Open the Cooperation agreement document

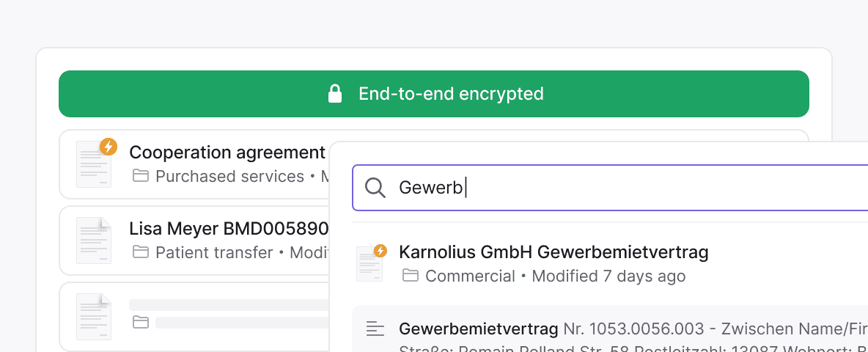point(227,153)
